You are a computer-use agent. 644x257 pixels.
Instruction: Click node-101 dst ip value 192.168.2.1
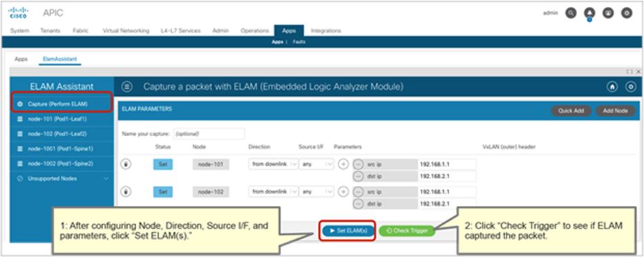point(447,176)
